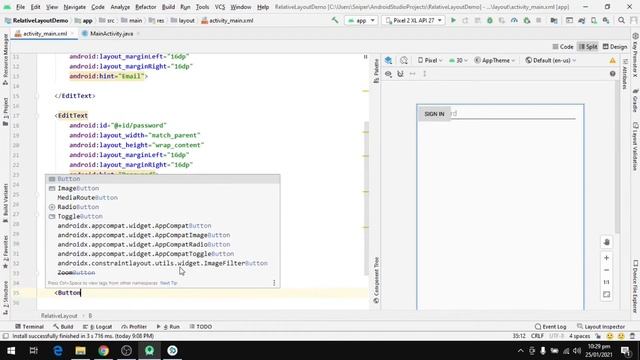This screenshot has height=360, width=640.
Task: Open the Terminal tool window
Action: (29, 327)
